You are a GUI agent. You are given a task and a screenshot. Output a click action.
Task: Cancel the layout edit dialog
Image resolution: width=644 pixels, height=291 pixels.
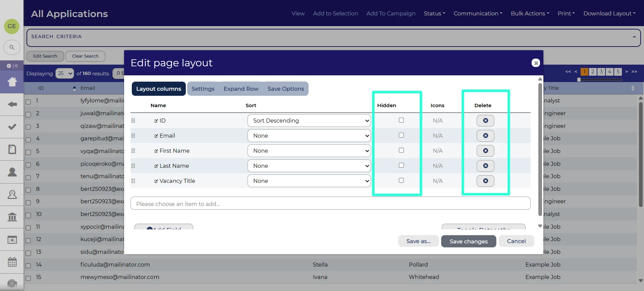click(516, 241)
